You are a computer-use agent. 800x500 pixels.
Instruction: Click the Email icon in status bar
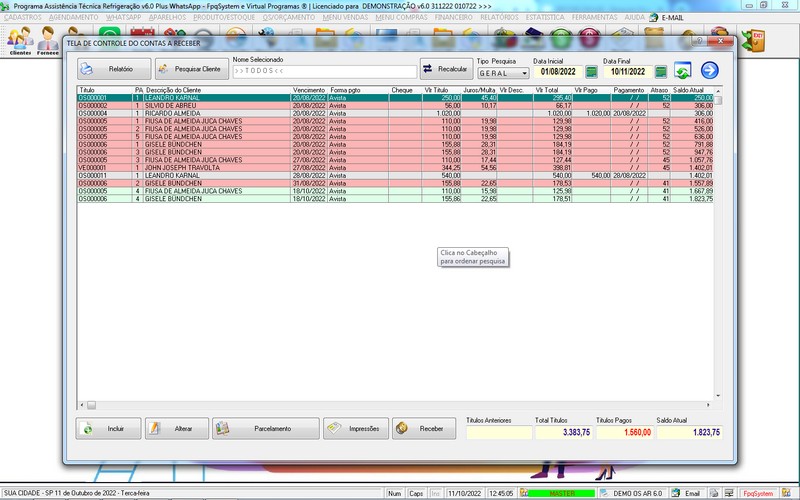tap(685, 493)
